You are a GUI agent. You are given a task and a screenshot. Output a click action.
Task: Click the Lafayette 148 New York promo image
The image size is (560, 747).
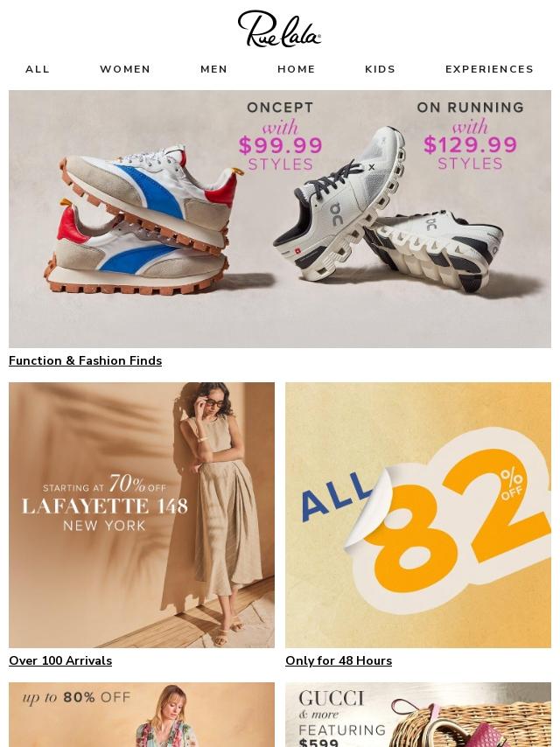point(142,515)
